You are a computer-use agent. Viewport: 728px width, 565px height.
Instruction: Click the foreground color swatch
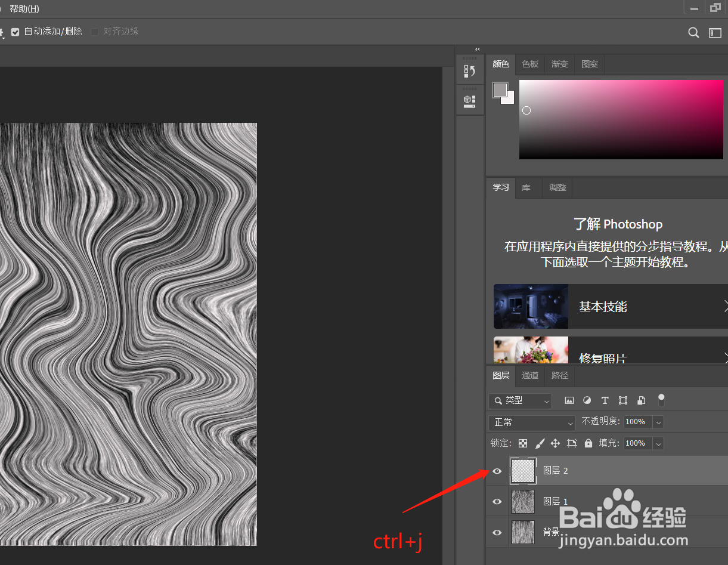500,89
